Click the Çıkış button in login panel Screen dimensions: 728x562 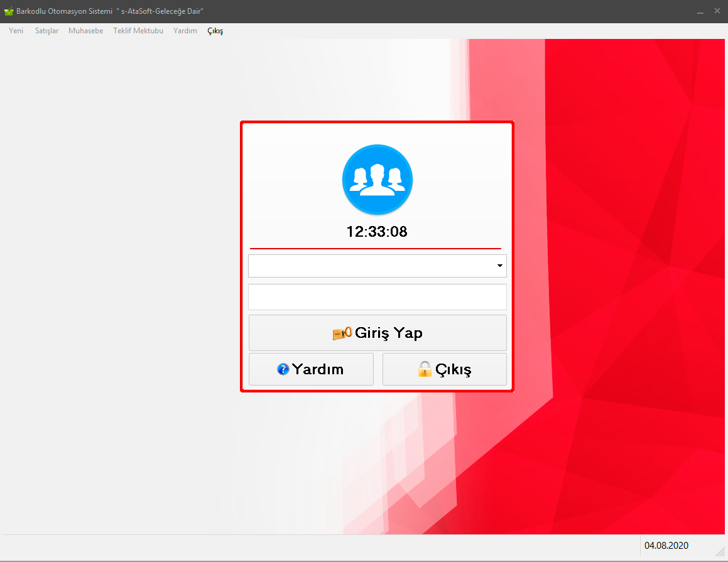[444, 369]
